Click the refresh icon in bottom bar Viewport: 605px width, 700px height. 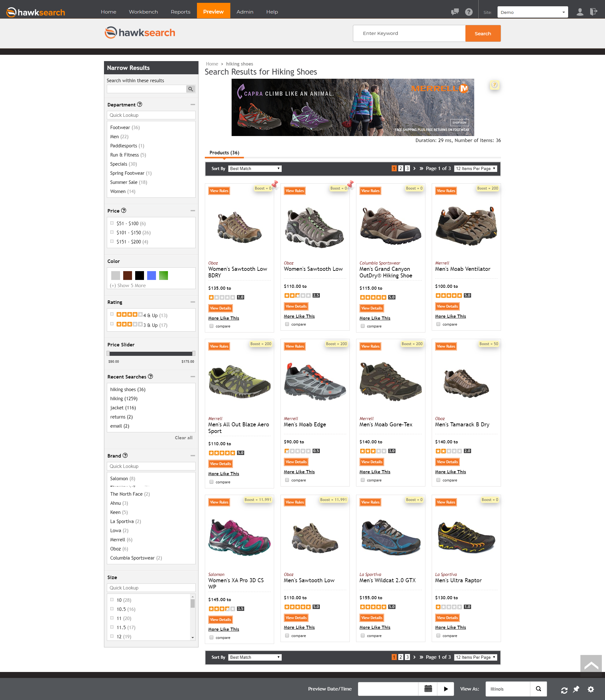point(564,690)
